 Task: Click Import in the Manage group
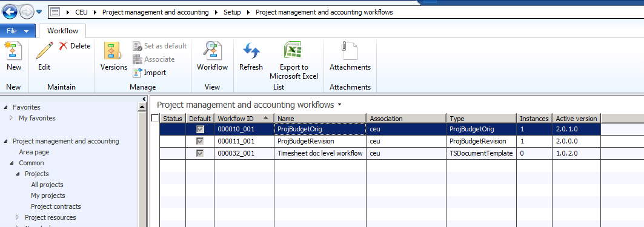150,73
